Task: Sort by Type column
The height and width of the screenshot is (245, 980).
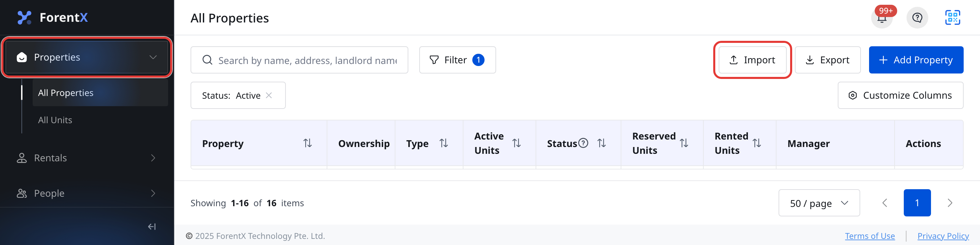Action: click(444, 143)
